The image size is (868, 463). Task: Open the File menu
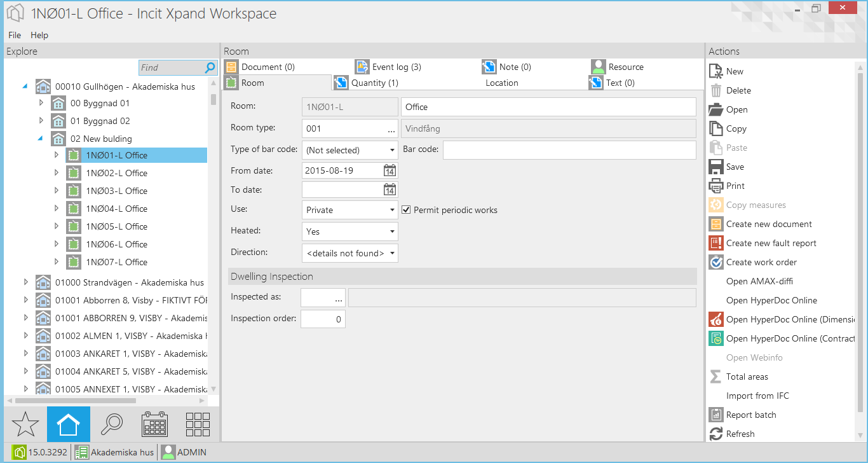[15, 35]
